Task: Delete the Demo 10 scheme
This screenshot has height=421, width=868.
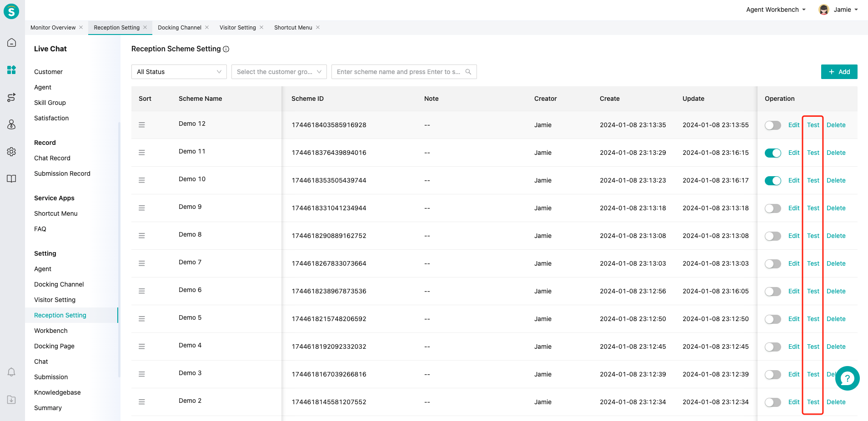Action: 836,180
